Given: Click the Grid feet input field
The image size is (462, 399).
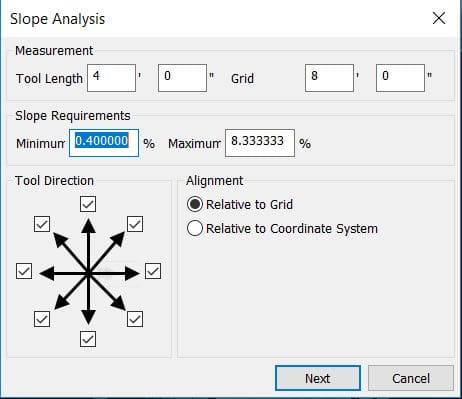Looking at the screenshot, I should pos(329,78).
